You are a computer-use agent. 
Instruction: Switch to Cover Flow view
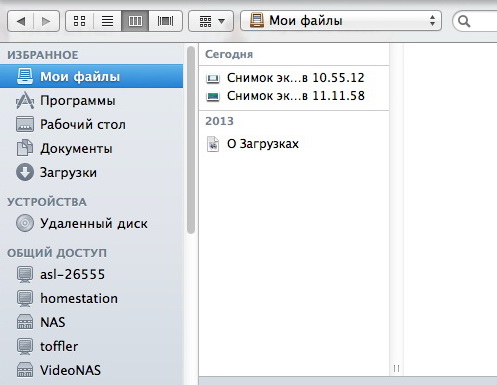tap(165, 21)
